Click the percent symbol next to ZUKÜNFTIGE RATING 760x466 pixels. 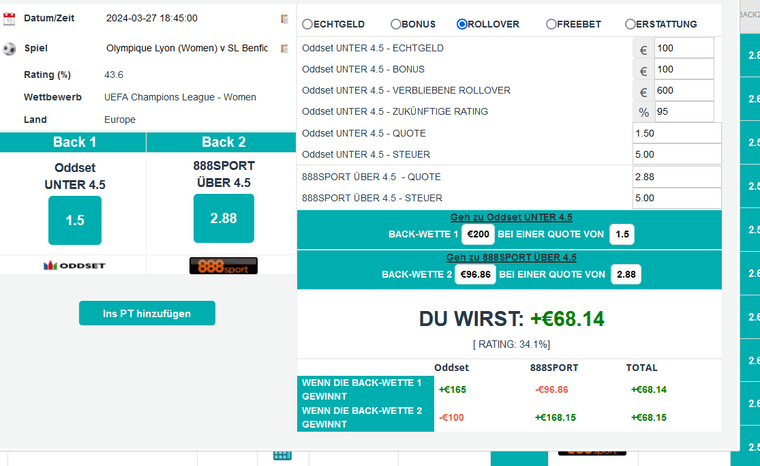coord(643,112)
